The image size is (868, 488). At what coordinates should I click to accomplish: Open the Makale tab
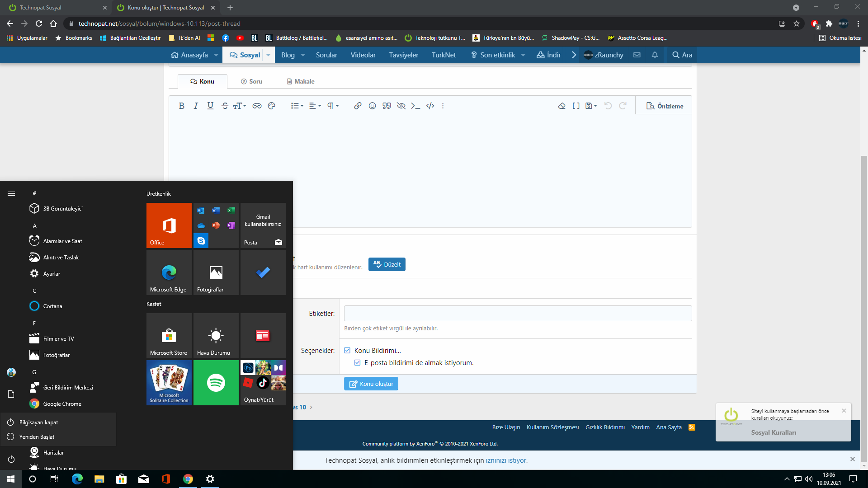click(x=301, y=81)
